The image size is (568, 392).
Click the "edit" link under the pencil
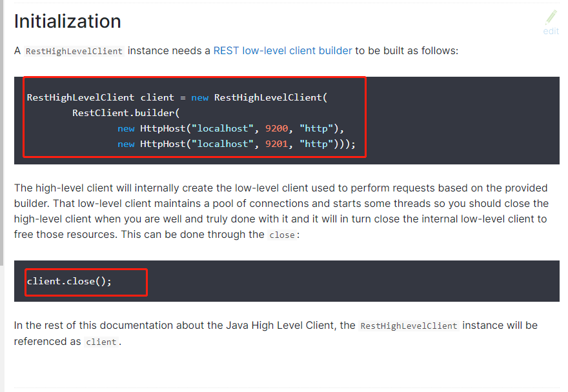click(x=551, y=31)
